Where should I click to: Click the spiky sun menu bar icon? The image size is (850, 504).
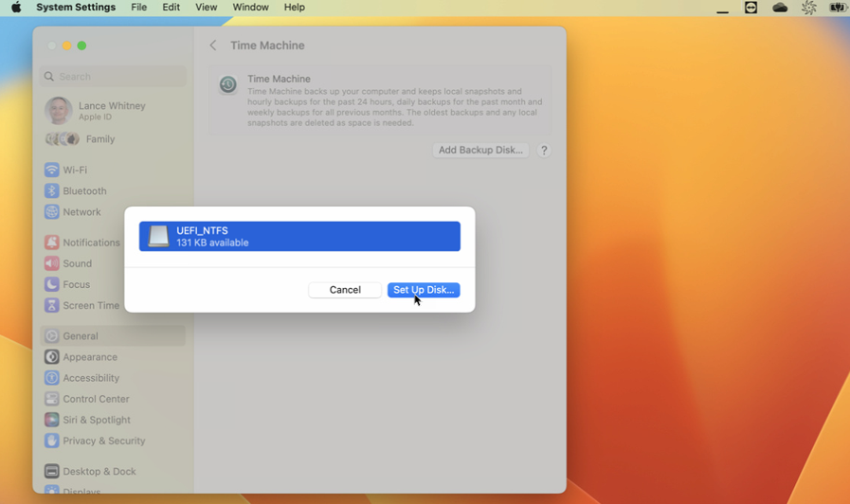[x=809, y=8]
